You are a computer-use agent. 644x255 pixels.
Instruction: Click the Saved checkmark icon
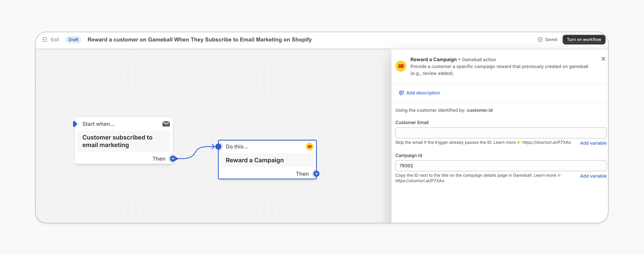coord(540,39)
